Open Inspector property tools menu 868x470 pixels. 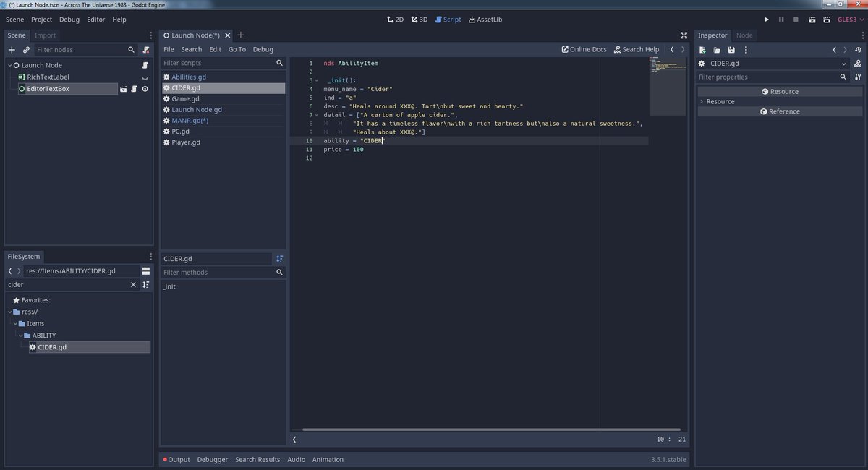coord(858,77)
